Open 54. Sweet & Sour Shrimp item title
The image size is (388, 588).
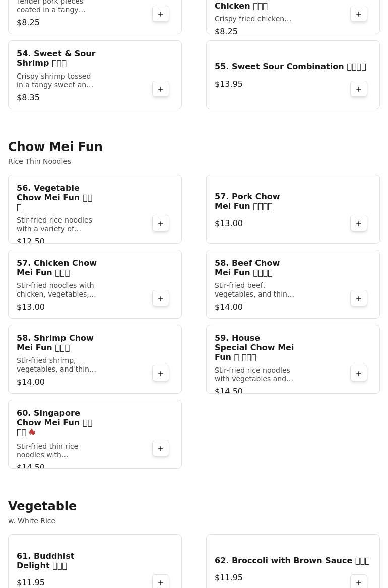click(x=56, y=58)
